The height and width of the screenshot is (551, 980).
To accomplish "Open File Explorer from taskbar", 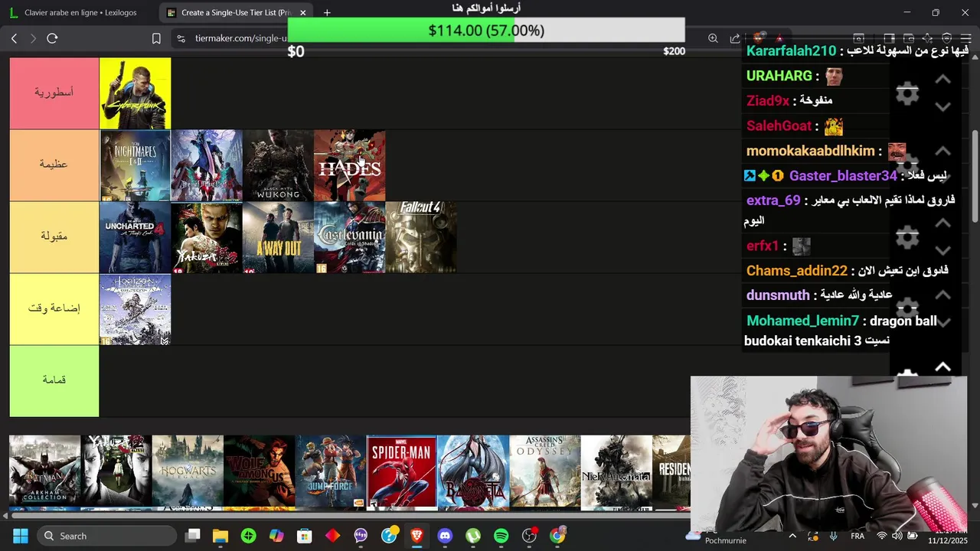I will 220,536.
